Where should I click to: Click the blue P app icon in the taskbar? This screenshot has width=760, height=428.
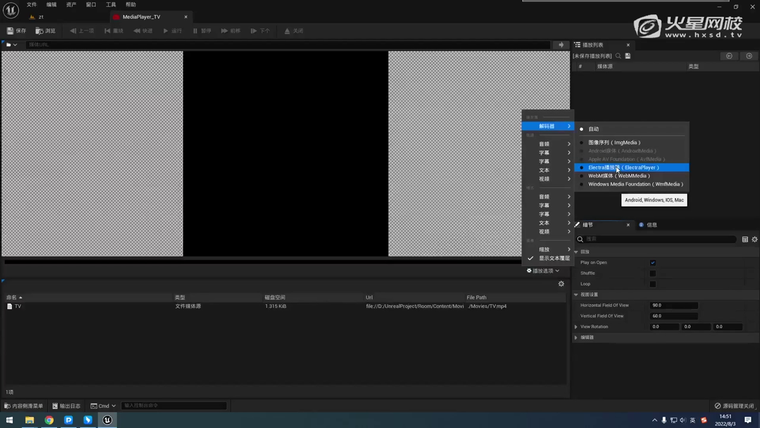pos(68,420)
